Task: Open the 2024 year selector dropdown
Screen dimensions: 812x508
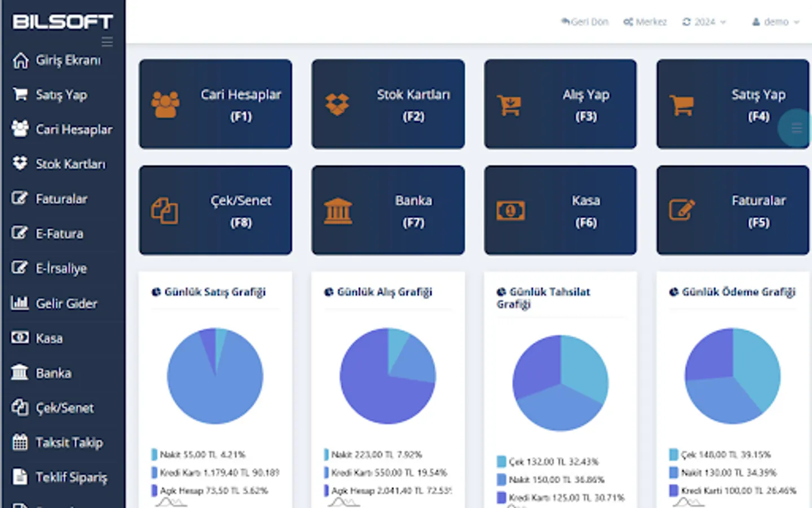Action: (704, 22)
